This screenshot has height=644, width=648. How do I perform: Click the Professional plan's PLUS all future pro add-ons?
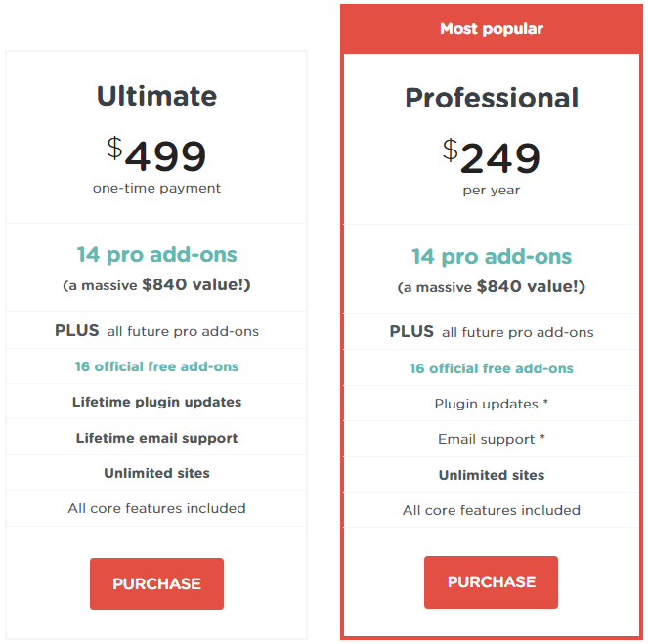[x=492, y=331]
